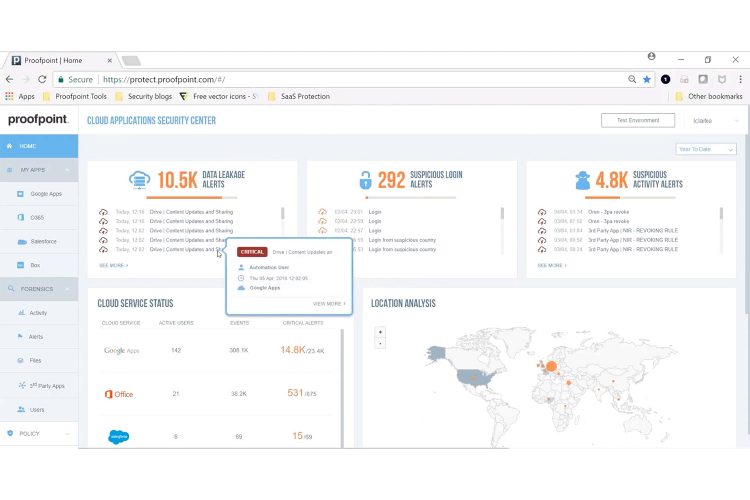750x500 pixels.
Task: Click the 292 suspicious login count
Action: 391,180
